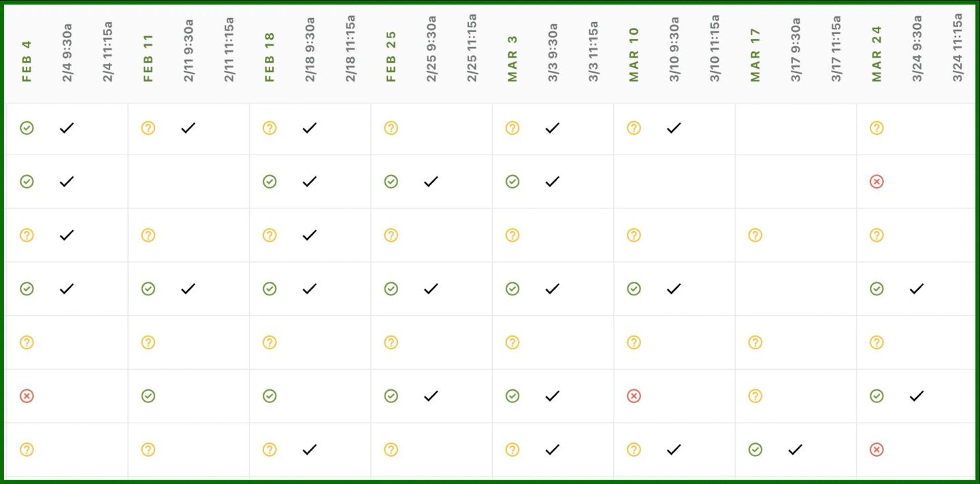Viewport: 980px width, 484px height.
Task: Open the MAR 24 date header
Action: [877, 54]
